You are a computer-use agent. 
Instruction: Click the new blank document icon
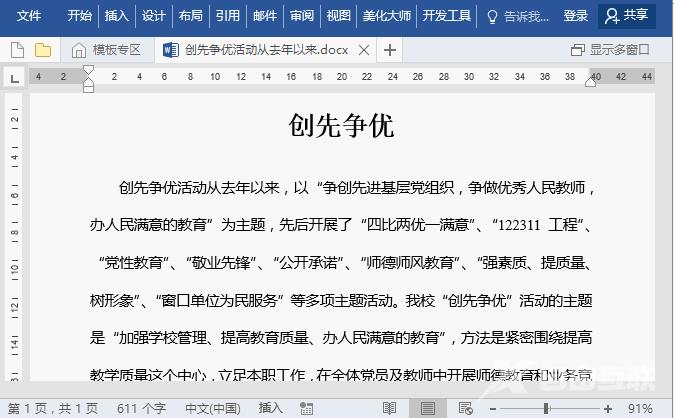point(17,50)
